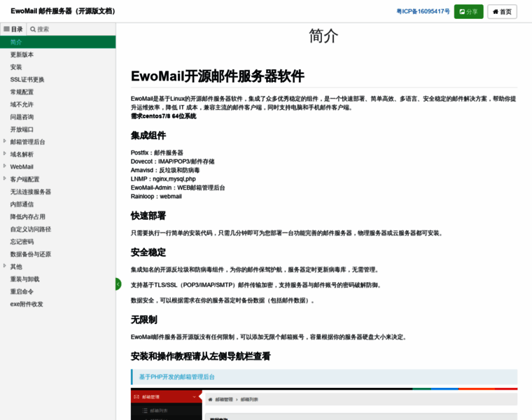
Task: Click the EwoMail 邮件服务器 site title
Action: click(x=63, y=11)
